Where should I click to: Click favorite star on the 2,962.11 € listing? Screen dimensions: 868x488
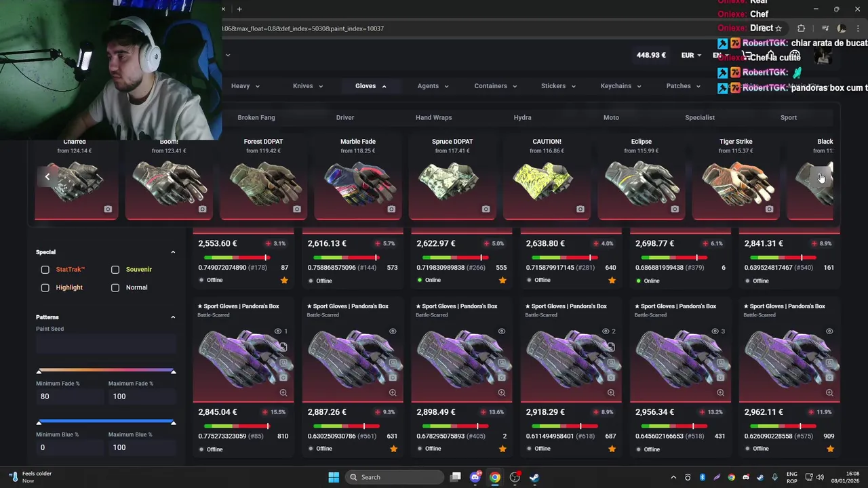coord(830,449)
